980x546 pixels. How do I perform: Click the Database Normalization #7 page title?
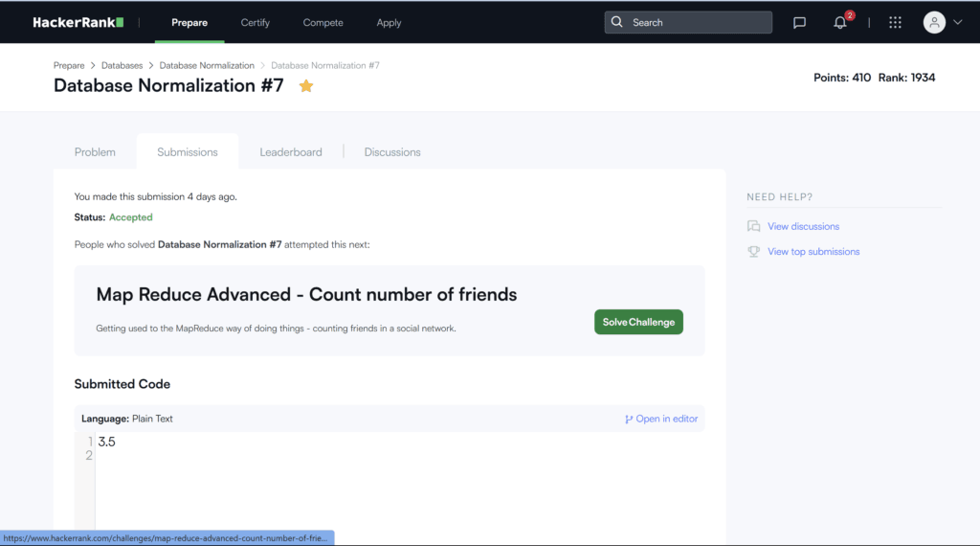[168, 85]
